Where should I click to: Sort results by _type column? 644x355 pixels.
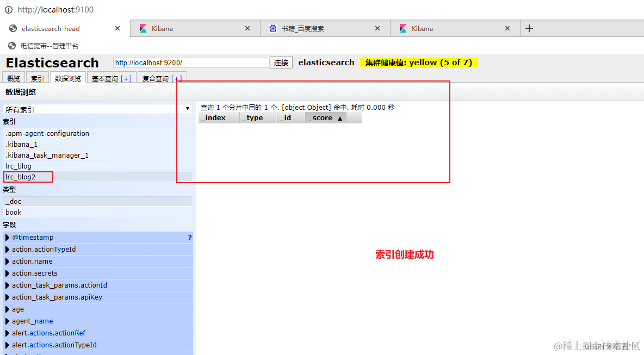(x=257, y=118)
